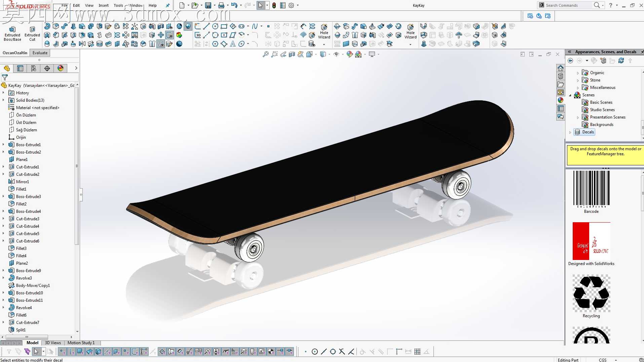Open the File menu
Viewport: 644px width, 362px height.
pyautogui.click(x=65, y=5)
